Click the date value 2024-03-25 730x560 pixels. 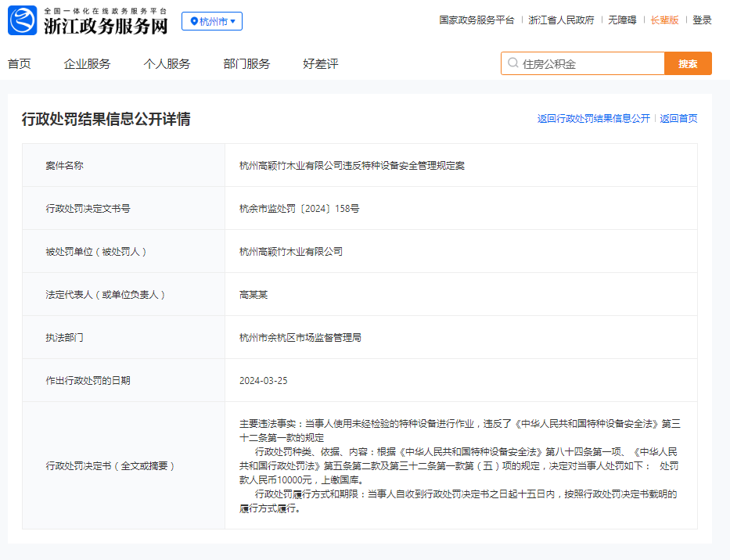click(264, 381)
